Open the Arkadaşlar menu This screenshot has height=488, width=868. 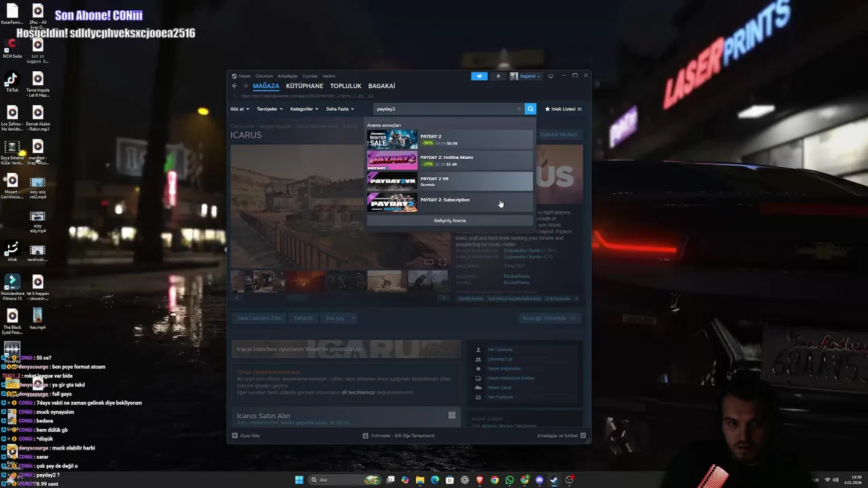[x=288, y=76]
